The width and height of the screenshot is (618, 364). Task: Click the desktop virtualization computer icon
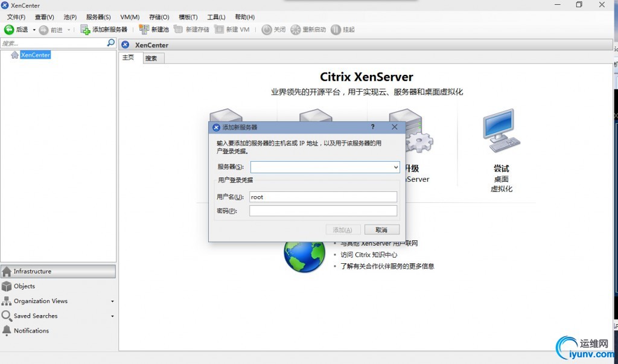502,130
